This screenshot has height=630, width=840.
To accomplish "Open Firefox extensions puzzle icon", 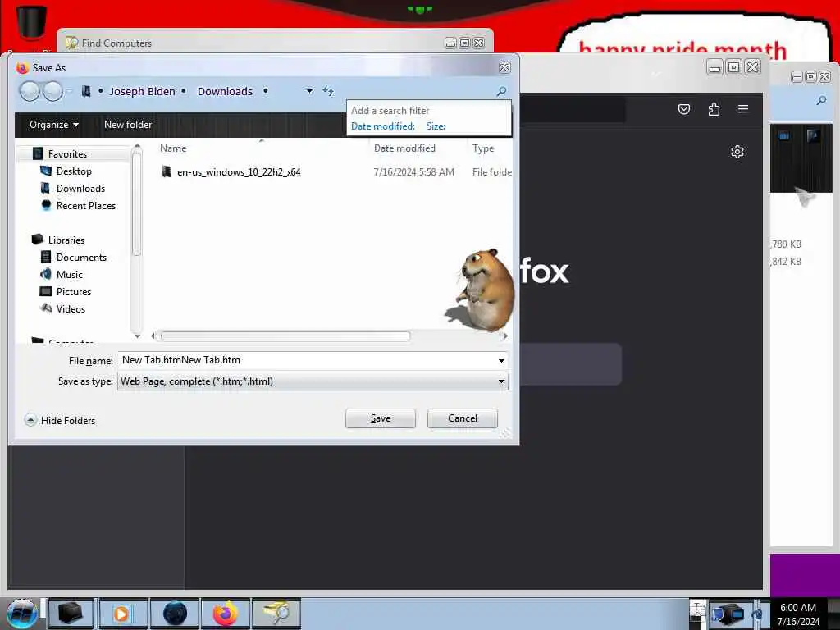I will coord(714,109).
